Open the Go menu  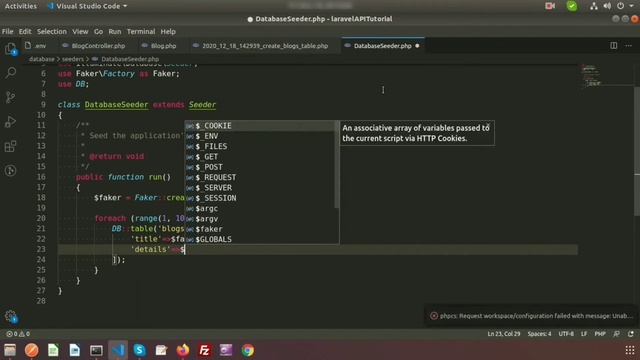[98, 31]
